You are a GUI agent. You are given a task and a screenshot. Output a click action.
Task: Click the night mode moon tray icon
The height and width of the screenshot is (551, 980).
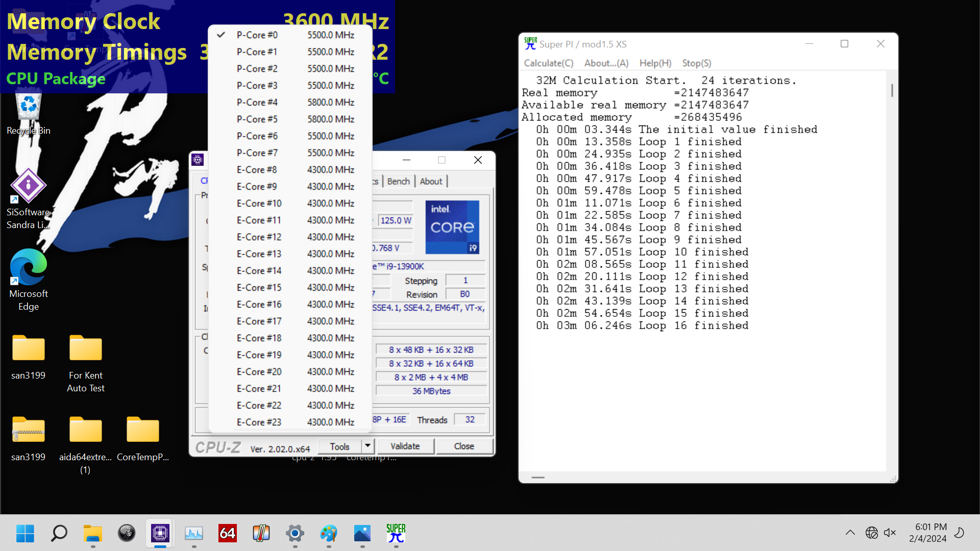(960, 533)
